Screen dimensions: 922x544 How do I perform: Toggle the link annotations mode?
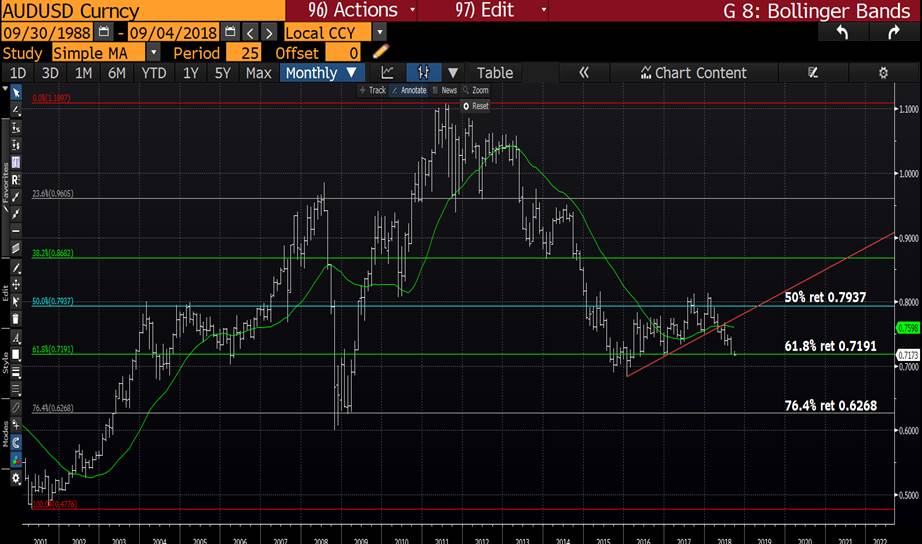16,407
